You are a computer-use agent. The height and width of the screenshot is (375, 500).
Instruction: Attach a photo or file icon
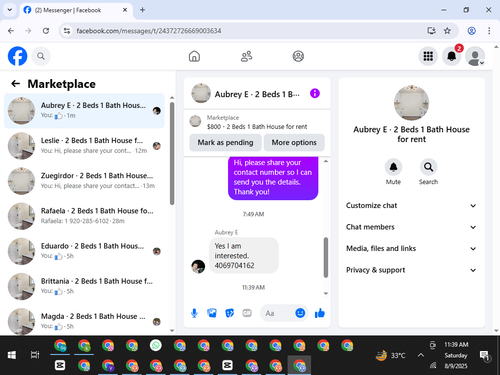pos(212,313)
